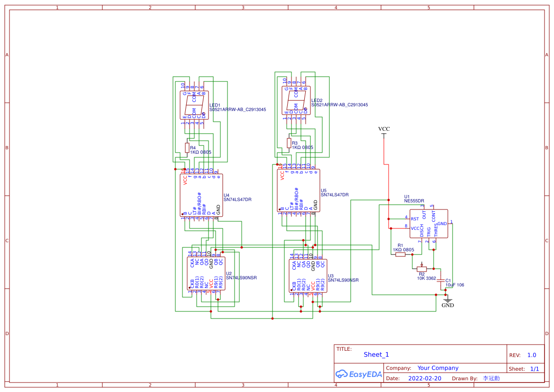Click the 'NE555DR' part label

point(414,201)
